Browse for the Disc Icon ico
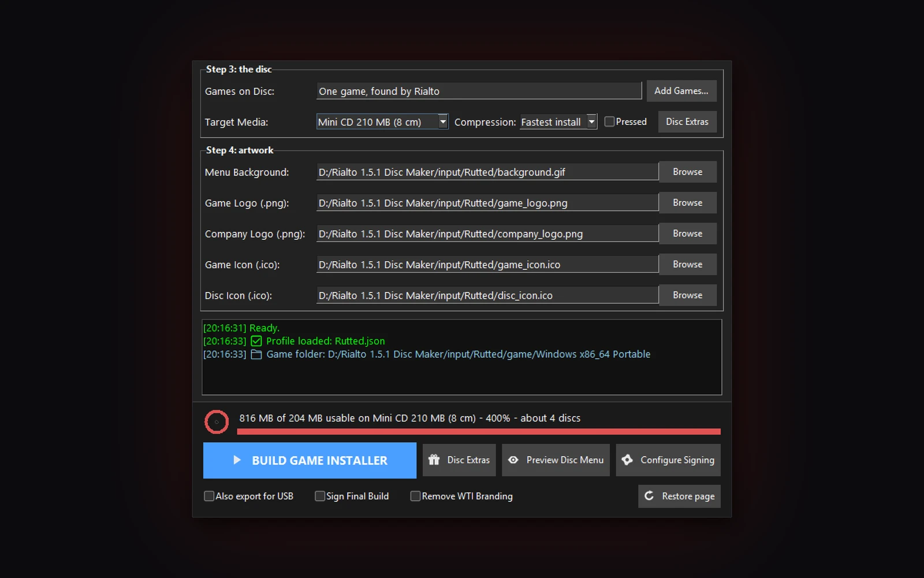 point(688,295)
